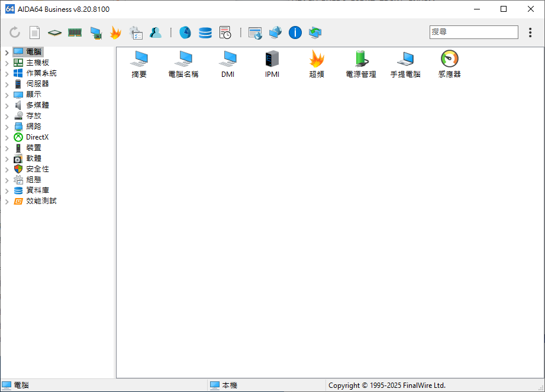Image resolution: width=545 pixels, height=392 pixels.
Task: Click the blue database stack toolbar icon
Action: point(205,33)
